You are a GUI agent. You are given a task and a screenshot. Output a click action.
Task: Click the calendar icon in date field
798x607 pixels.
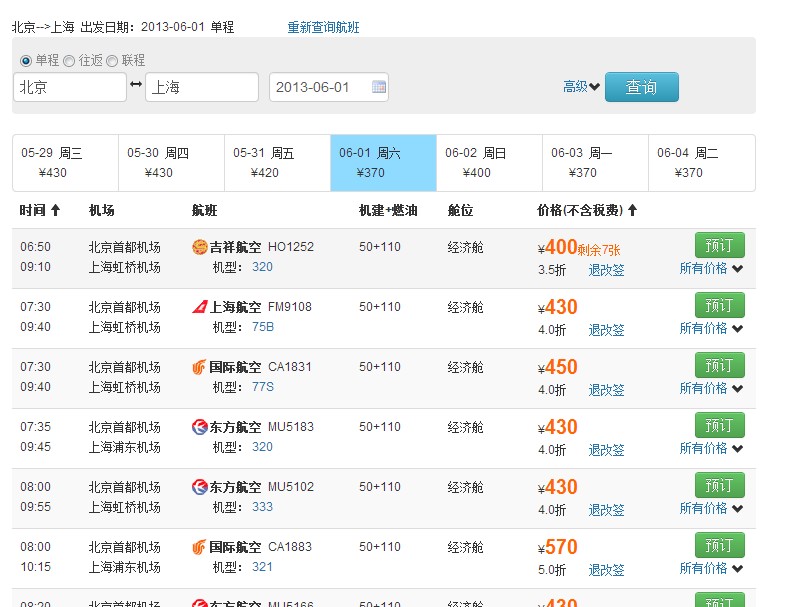[x=379, y=87]
